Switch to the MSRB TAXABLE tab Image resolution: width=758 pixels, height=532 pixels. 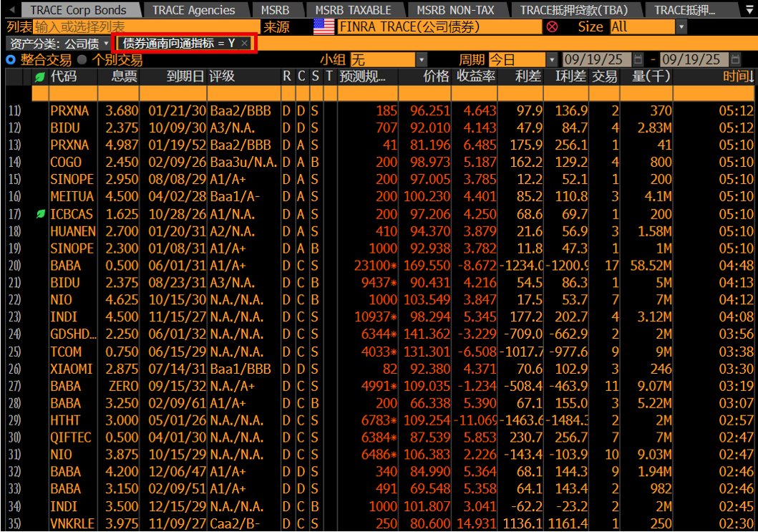tap(354, 10)
